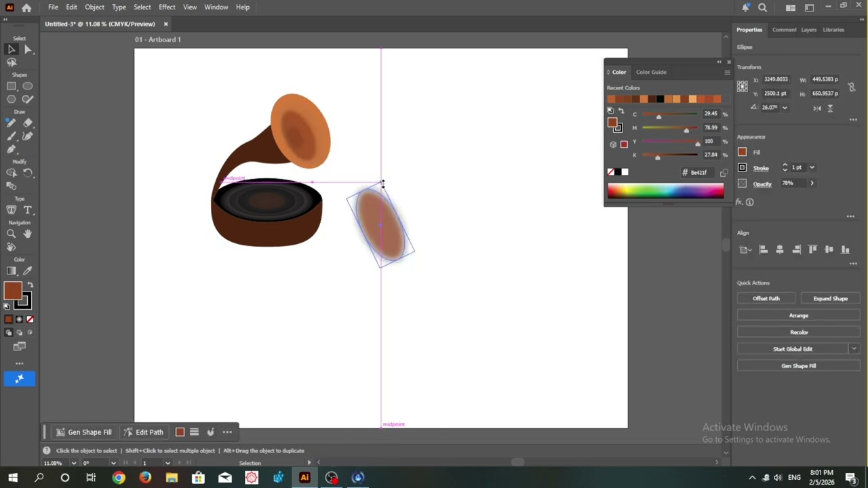Screen dimensions: 868x488
Task: Swap fill and stroke colors in toolbar
Action: pos(30,285)
